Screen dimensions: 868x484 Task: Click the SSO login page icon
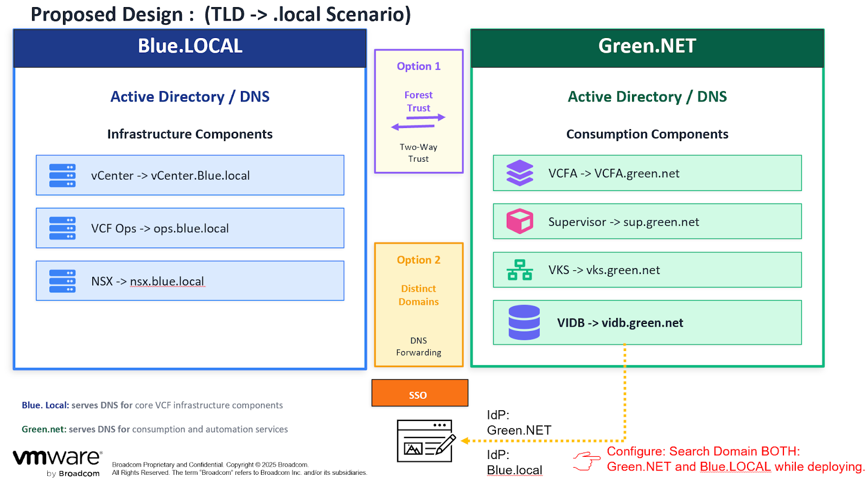(426, 441)
